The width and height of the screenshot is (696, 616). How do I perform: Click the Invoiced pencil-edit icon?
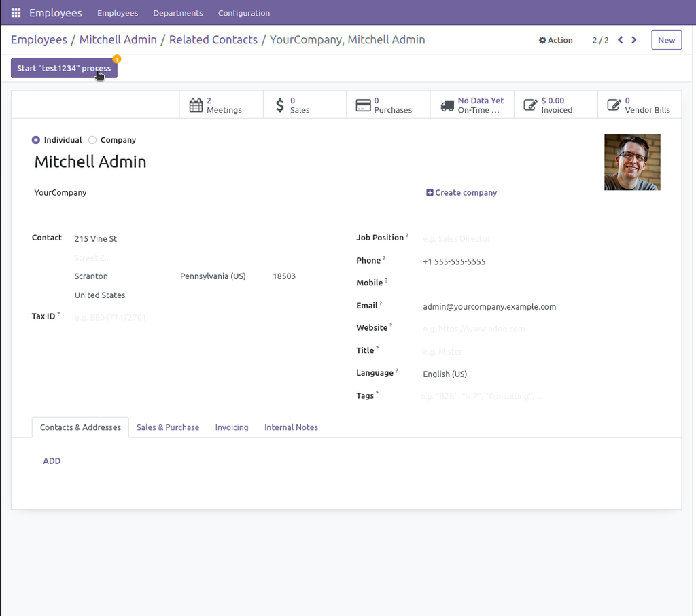click(530, 105)
